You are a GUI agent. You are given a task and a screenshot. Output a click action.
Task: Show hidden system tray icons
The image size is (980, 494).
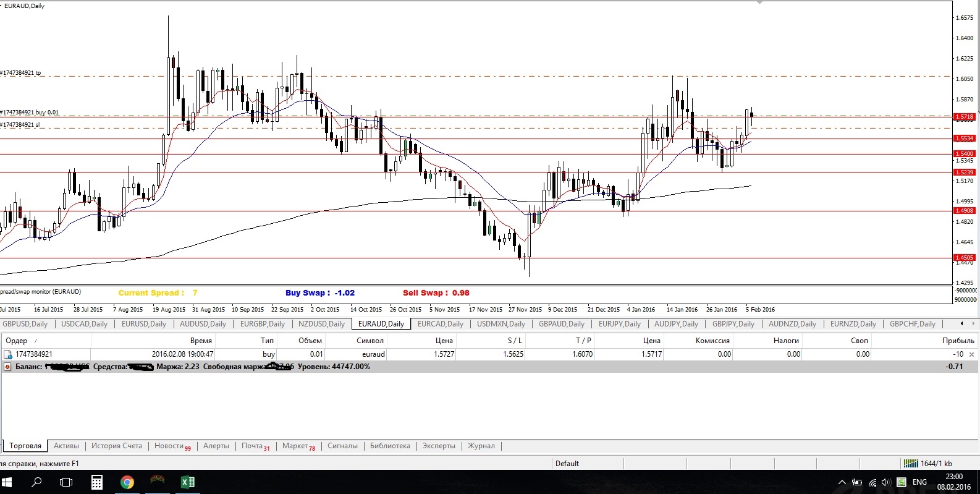[x=842, y=482]
